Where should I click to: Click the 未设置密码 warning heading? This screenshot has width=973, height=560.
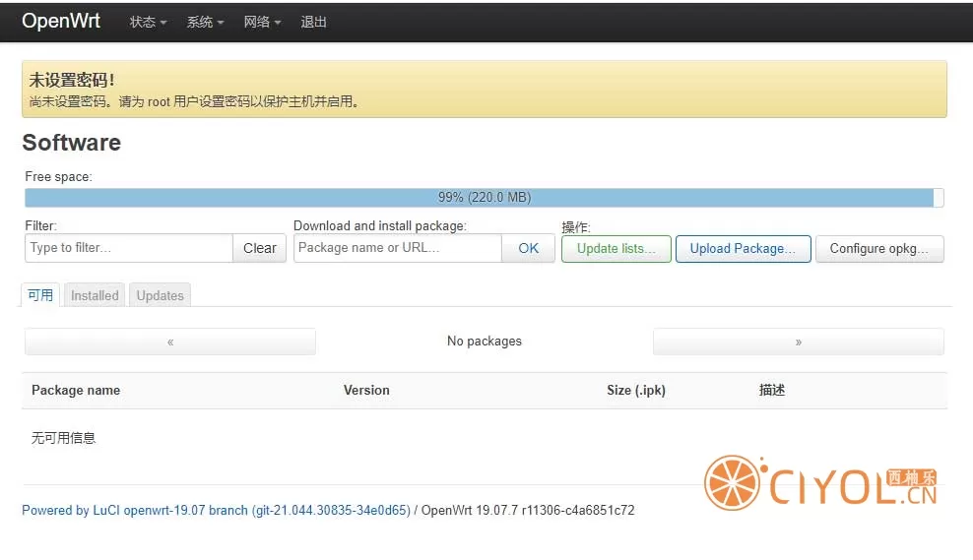point(71,80)
